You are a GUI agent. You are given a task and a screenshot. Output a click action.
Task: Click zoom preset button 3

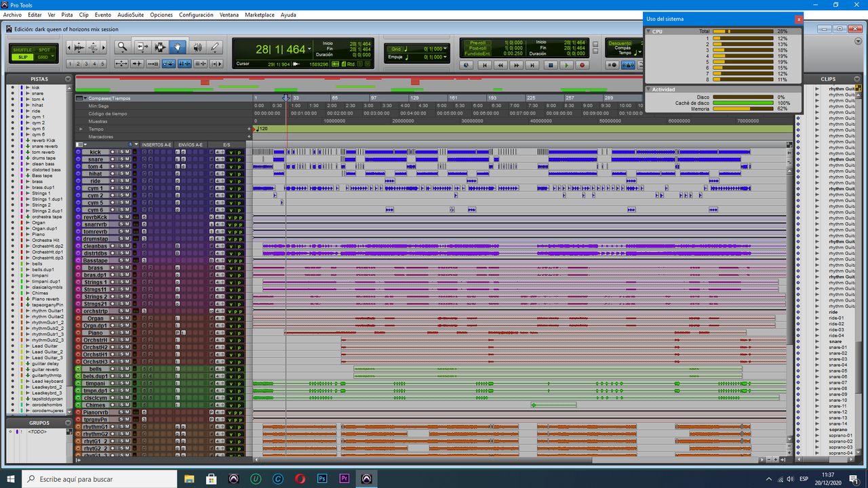pyautogui.click(x=86, y=64)
